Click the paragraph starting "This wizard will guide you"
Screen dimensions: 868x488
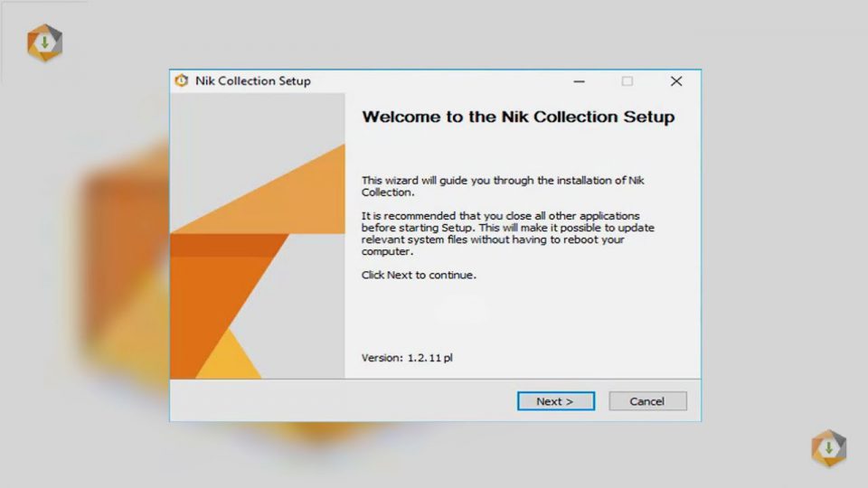(x=503, y=186)
